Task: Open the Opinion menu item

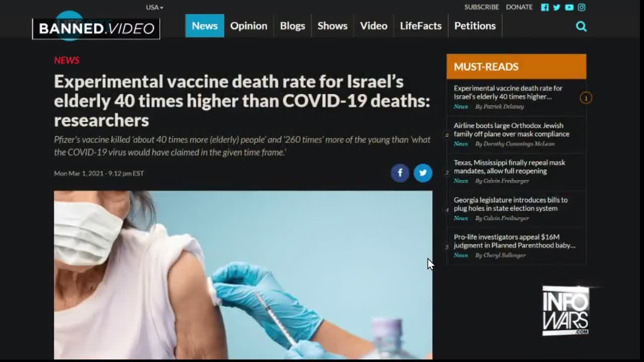Action: tap(249, 26)
